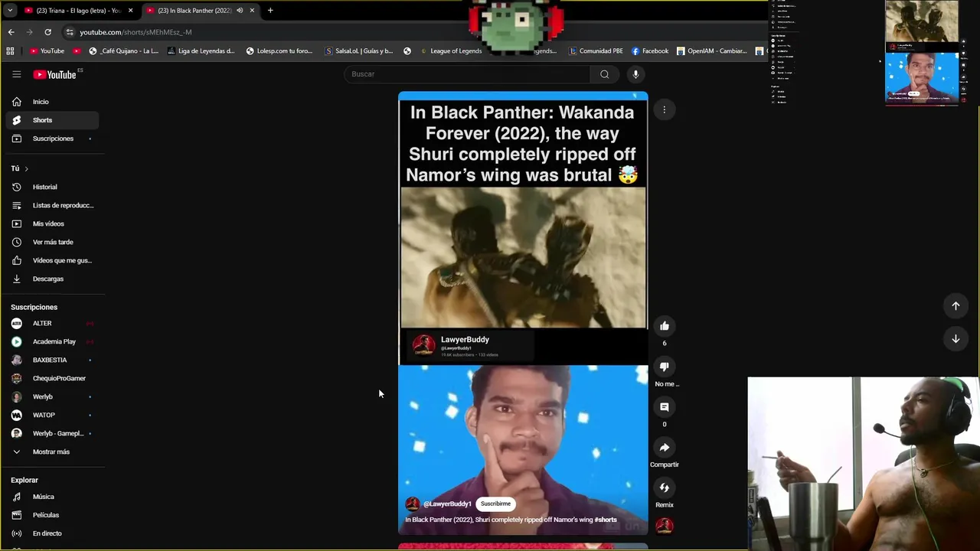Open BAXBESTIA channel subscription
Image resolution: width=980 pixels, height=551 pixels.
[x=52, y=360]
